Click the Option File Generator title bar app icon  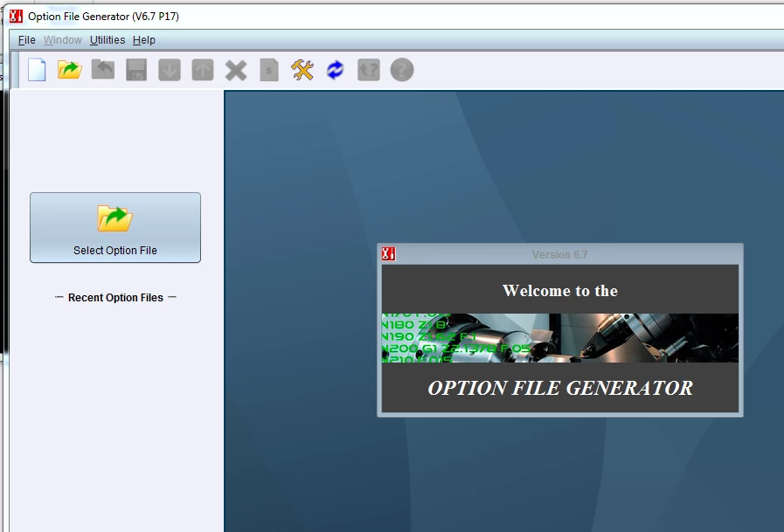click(x=16, y=17)
